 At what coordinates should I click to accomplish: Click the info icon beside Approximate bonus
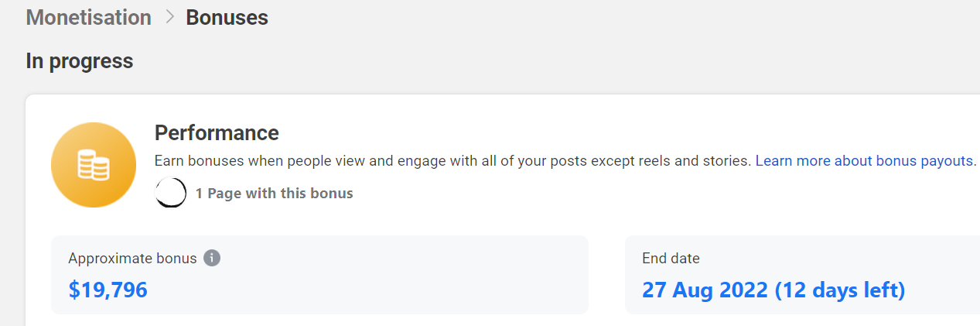pyautogui.click(x=212, y=258)
